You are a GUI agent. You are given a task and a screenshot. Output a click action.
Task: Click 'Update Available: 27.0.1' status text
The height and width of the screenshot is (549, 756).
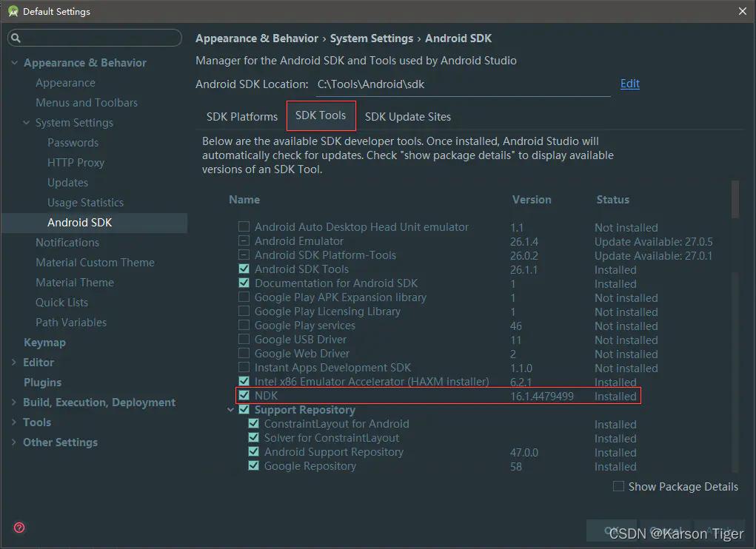(653, 255)
